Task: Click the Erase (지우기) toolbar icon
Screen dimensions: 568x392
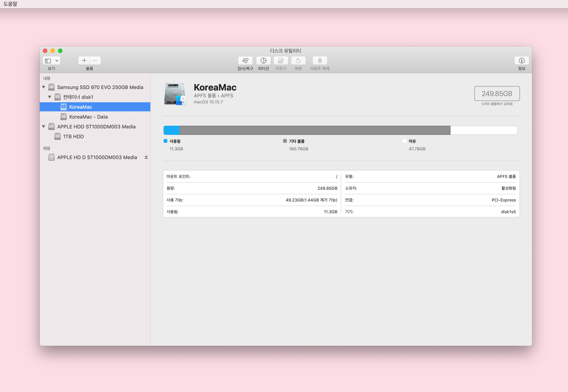Action: coord(281,61)
